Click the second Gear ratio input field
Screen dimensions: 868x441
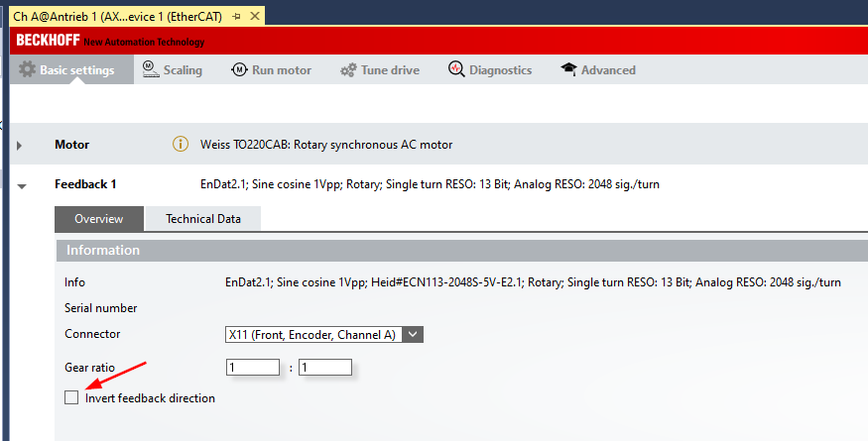(324, 368)
